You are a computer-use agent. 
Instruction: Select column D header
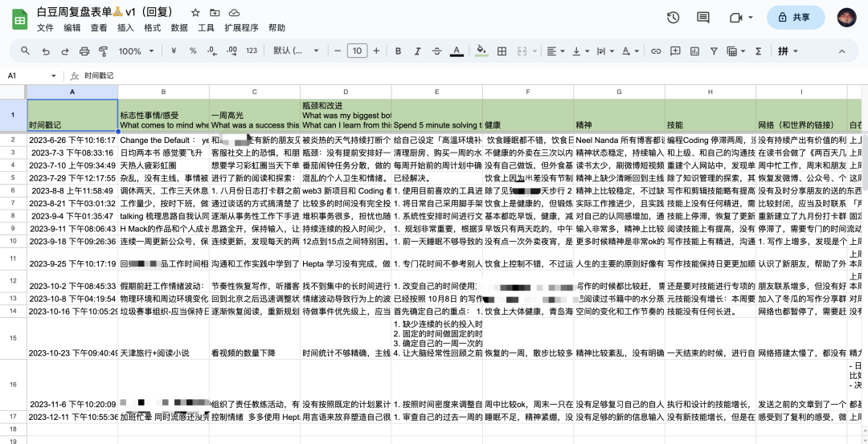(x=346, y=92)
